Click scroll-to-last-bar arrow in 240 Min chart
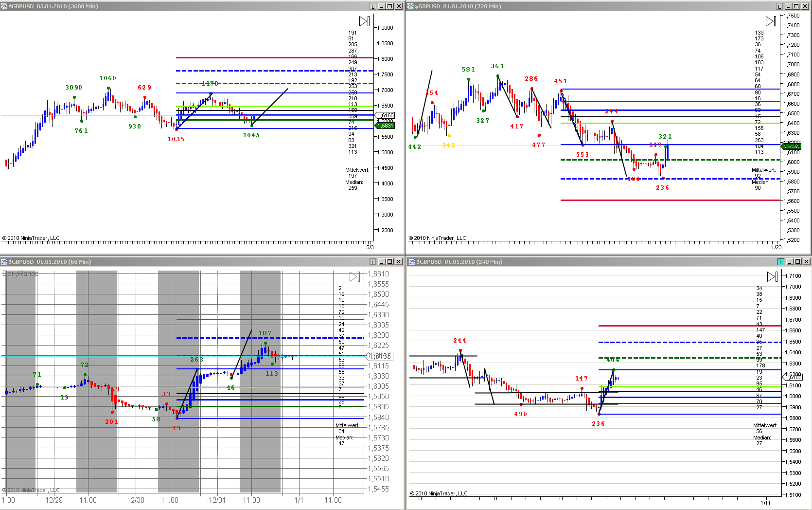Screen dimensions: 812x510 [772, 276]
